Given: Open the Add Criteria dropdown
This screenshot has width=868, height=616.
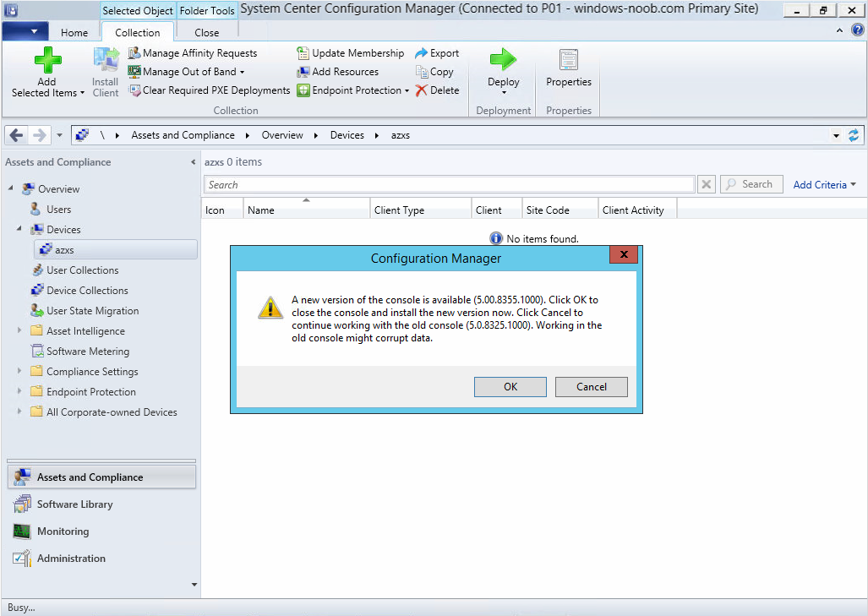Looking at the screenshot, I should [824, 185].
